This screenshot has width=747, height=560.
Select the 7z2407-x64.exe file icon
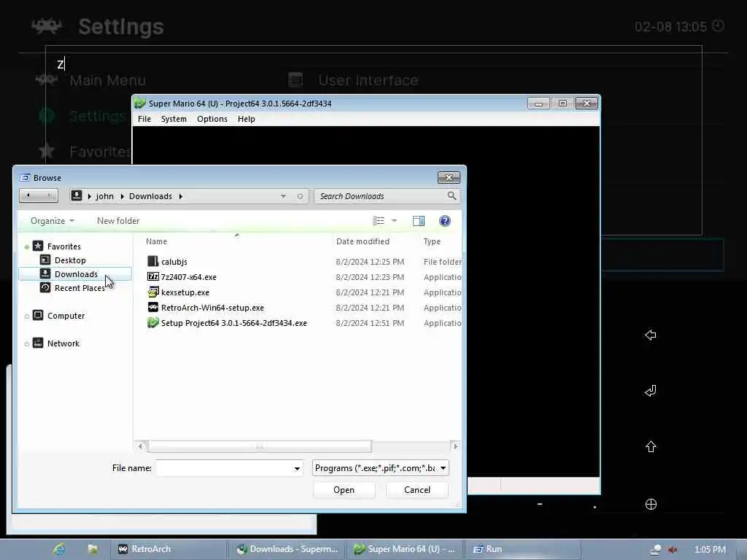[152, 276]
